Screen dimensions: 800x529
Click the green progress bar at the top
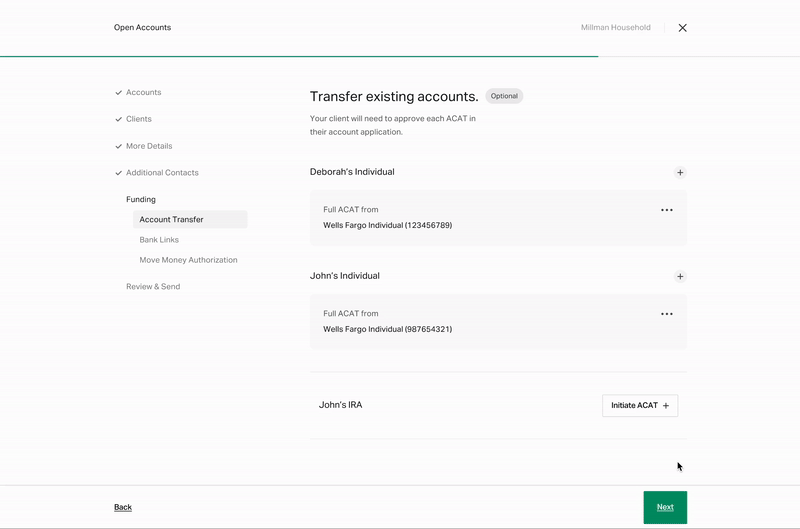(x=299, y=56)
